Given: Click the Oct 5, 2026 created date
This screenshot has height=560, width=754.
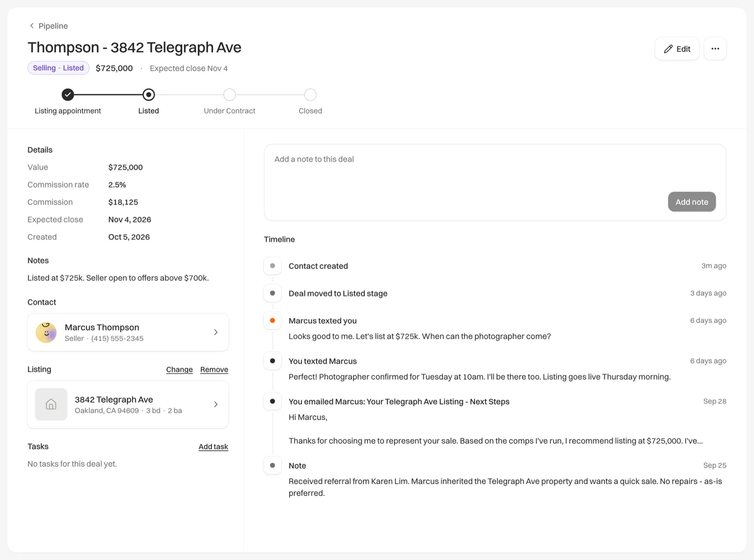Looking at the screenshot, I should point(129,237).
